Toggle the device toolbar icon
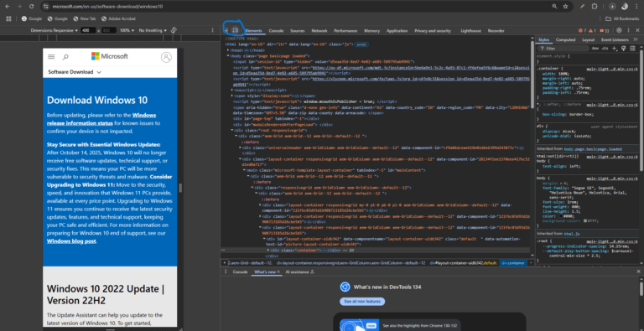644x331 pixels. [236, 30]
